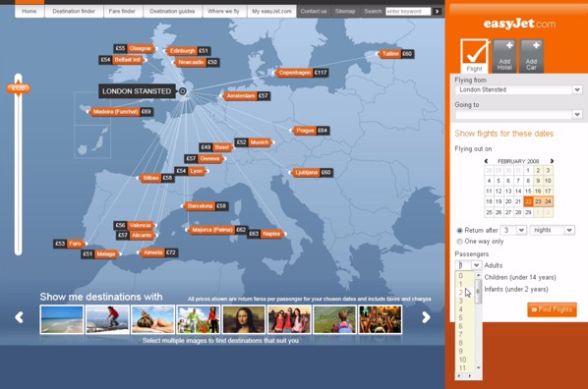
Task: Select February 15 on calendar
Action: pyautogui.click(x=528, y=192)
